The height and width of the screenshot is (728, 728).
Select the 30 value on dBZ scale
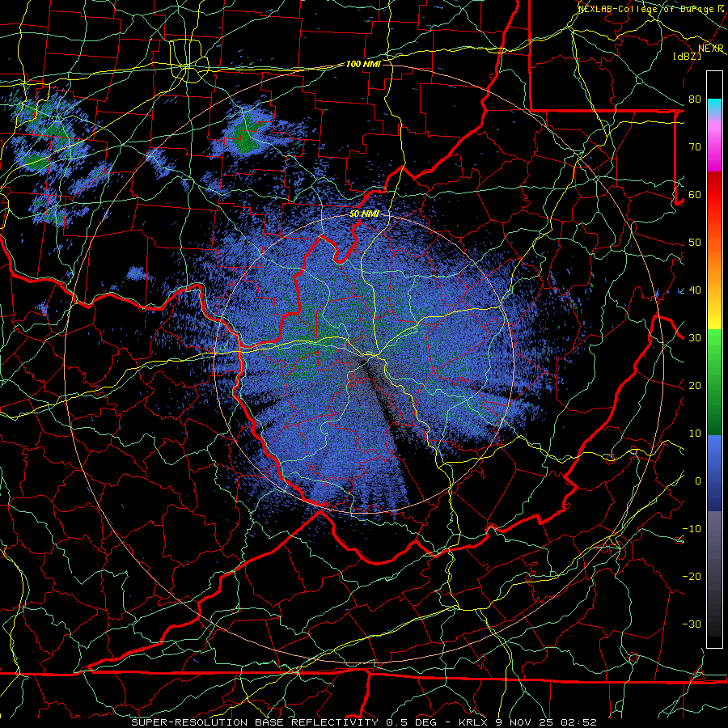(695, 338)
